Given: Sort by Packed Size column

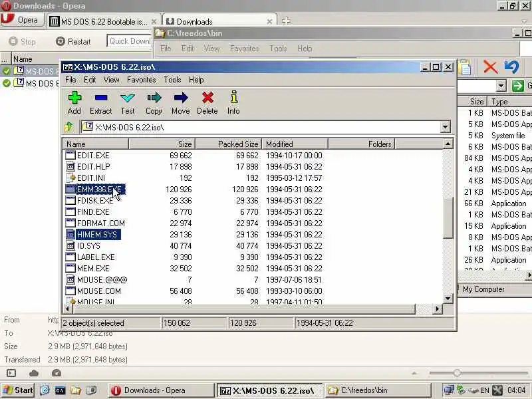Looking at the screenshot, I should coord(229,144).
